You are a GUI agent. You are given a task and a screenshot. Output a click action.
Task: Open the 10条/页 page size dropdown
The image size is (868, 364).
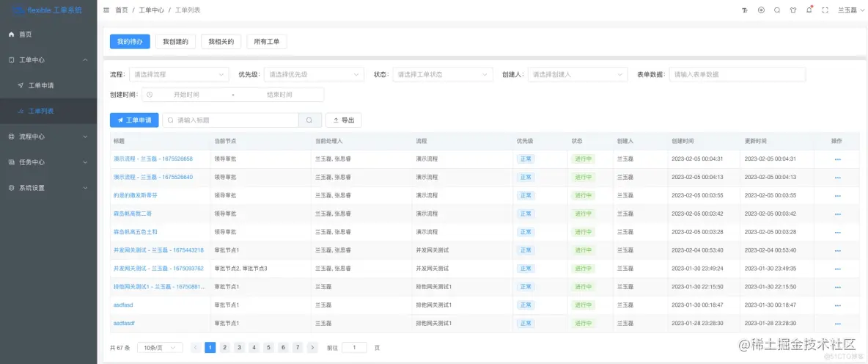tap(160, 347)
